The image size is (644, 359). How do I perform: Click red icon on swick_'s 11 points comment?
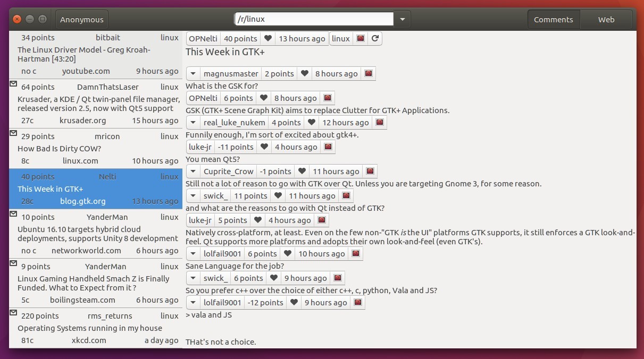(x=346, y=196)
